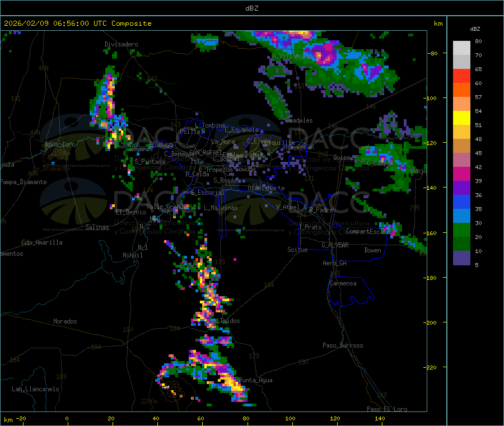Click the Carmensa town label
The image size is (504, 426).
(343, 283)
